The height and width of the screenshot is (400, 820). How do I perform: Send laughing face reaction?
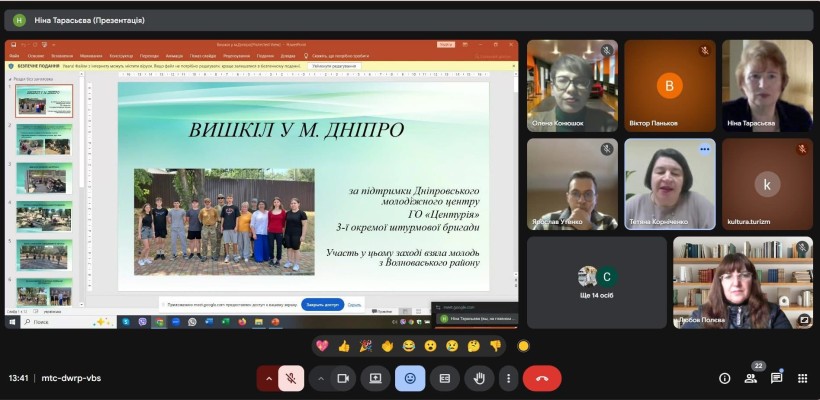[x=408, y=346]
